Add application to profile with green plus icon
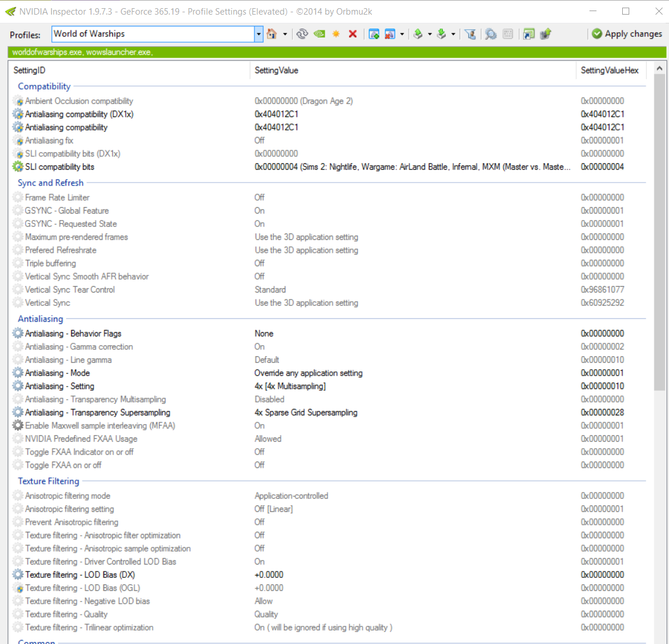669x644 pixels. click(x=374, y=34)
